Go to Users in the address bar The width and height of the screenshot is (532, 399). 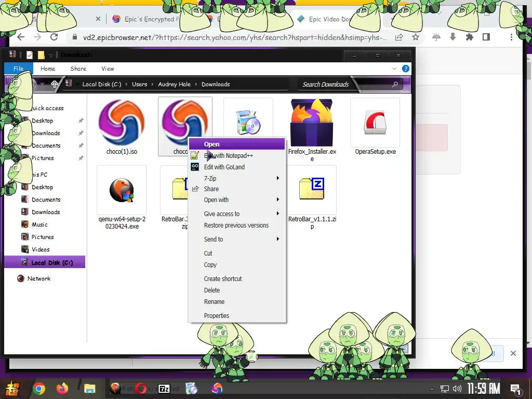(139, 85)
